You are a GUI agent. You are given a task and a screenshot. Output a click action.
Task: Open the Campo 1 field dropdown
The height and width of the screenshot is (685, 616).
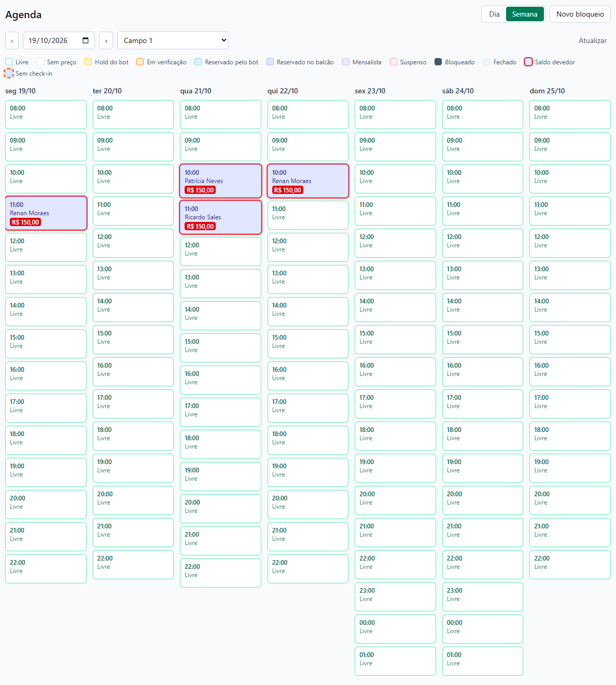pyautogui.click(x=173, y=40)
